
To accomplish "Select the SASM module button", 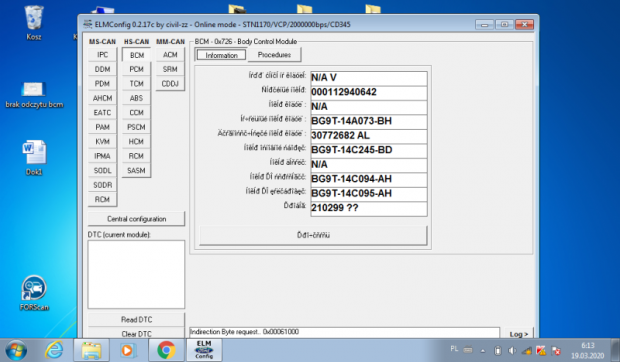I will coord(136,171).
